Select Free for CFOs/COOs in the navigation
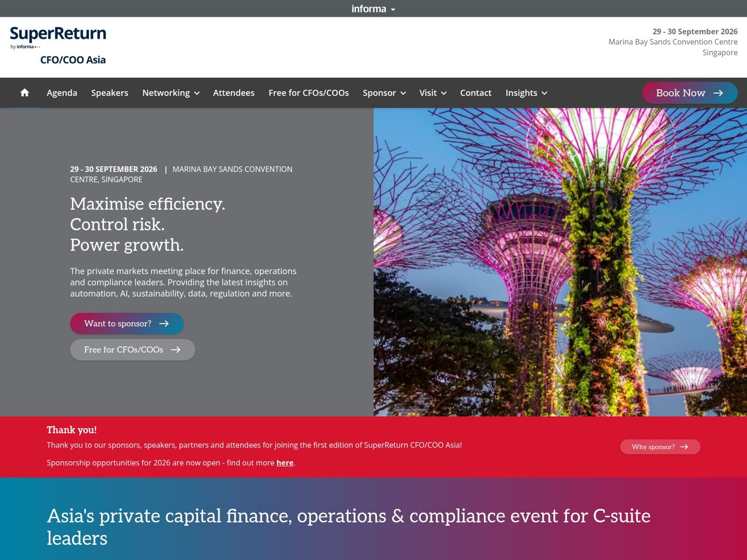Viewport: 747px width, 560px height. pyautogui.click(x=308, y=93)
